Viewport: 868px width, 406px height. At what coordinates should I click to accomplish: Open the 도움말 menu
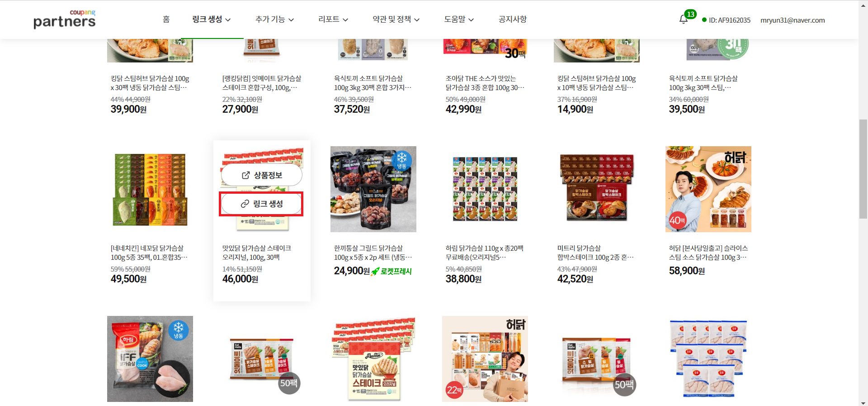[459, 19]
